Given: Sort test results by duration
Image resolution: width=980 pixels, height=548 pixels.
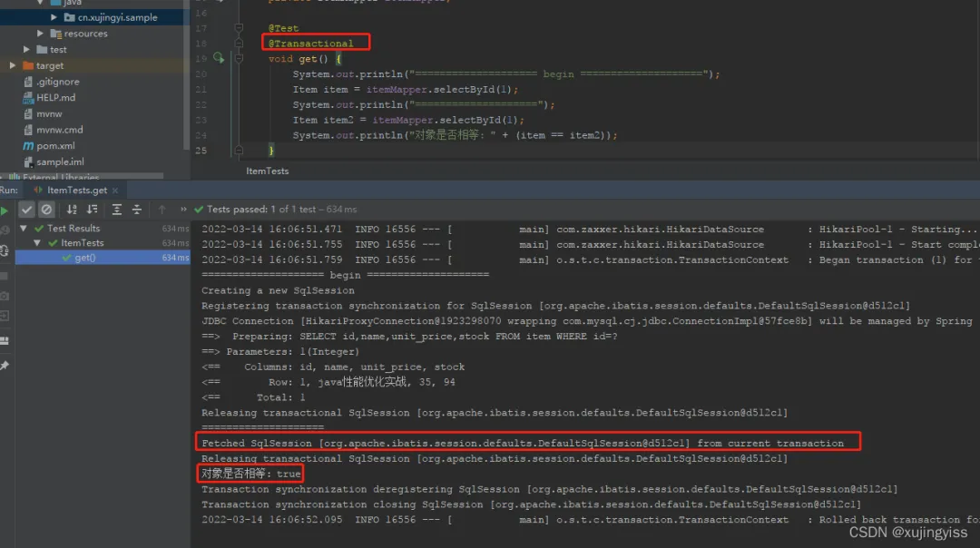Looking at the screenshot, I should pyautogui.click(x=93, y=210).
